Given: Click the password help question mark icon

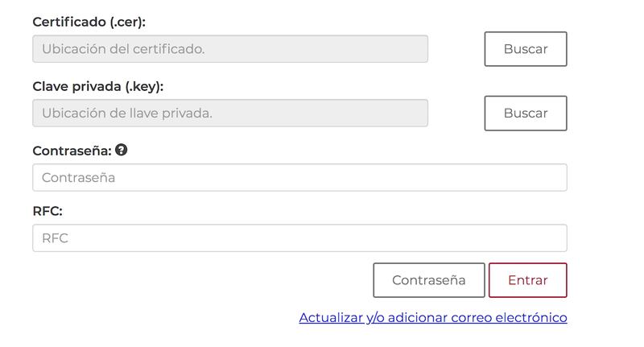Looking at the screenshot, I should [x=122, y=150].
